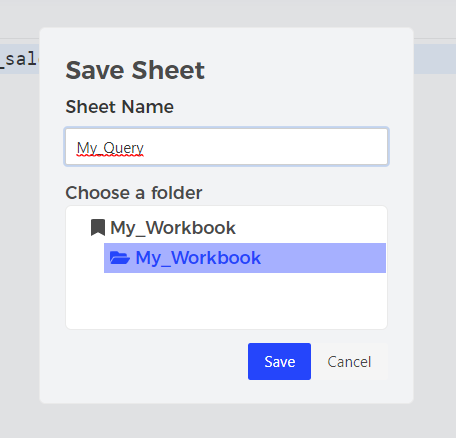Cancel the Save Sheet dialog
456x438 pixels.
point(349,361)
